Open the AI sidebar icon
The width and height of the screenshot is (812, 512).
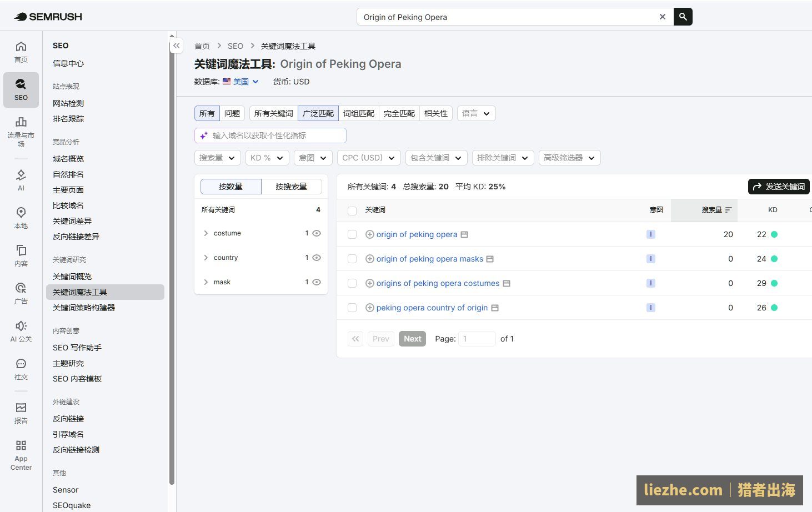pos(21,180)
